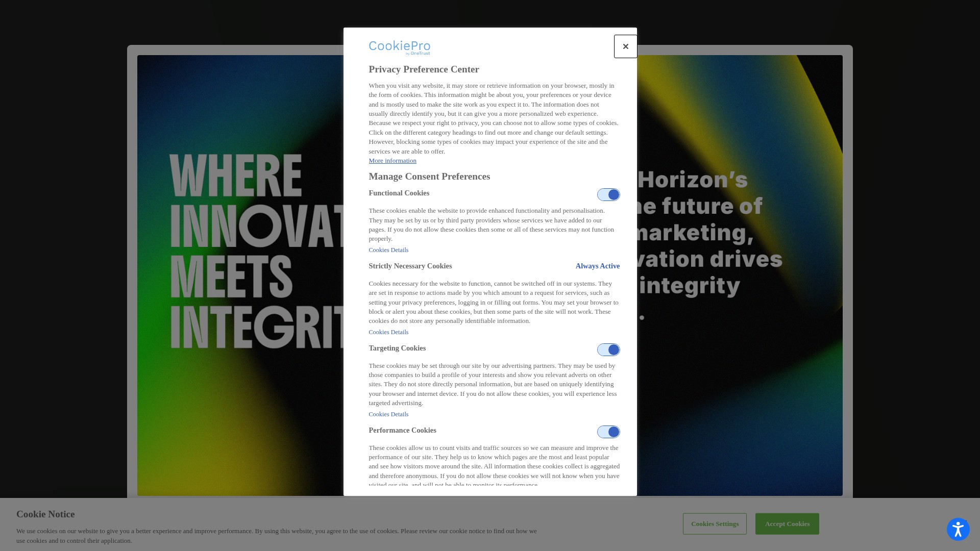980x551 pixels.
Task: Click the Targeting Cookies heading
Action: (x=397, y=348)
